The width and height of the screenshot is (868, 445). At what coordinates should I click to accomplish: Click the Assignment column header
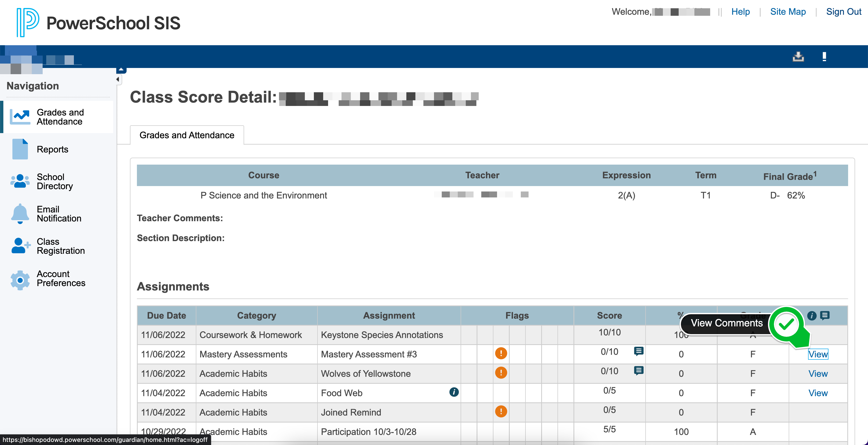tap(389, 316)
